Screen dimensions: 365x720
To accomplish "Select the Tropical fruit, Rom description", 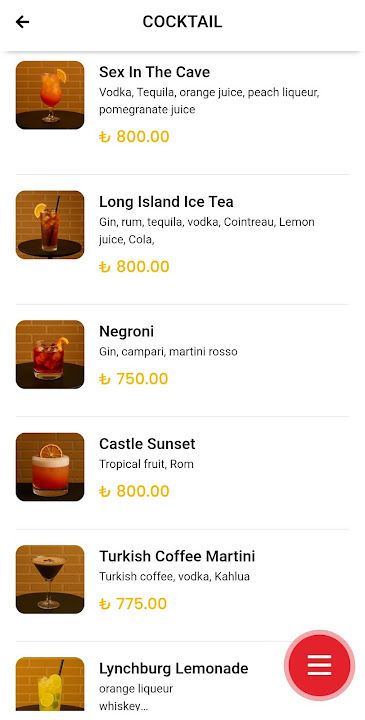I will point(146,464).
